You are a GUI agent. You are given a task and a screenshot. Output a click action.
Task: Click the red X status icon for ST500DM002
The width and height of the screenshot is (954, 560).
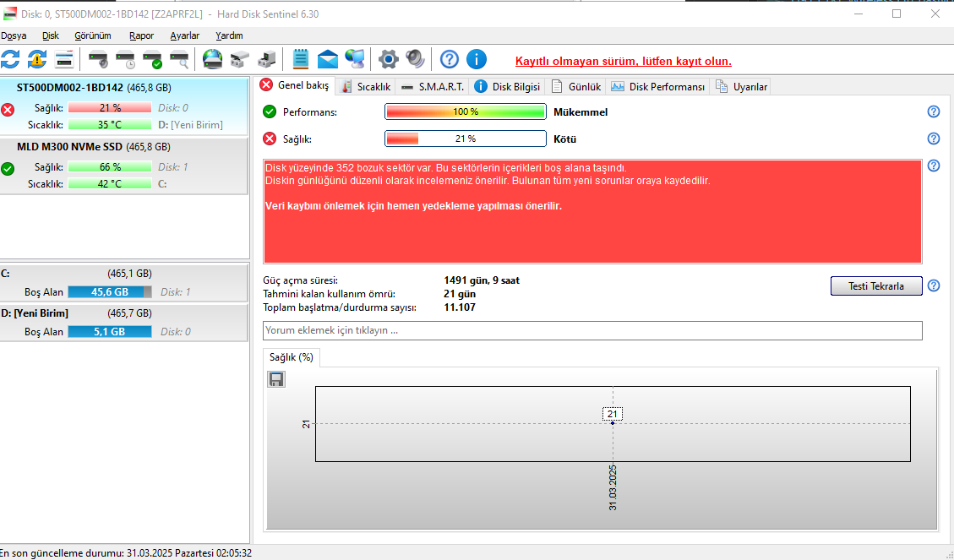pyautogui.click(x=8, y=110)
